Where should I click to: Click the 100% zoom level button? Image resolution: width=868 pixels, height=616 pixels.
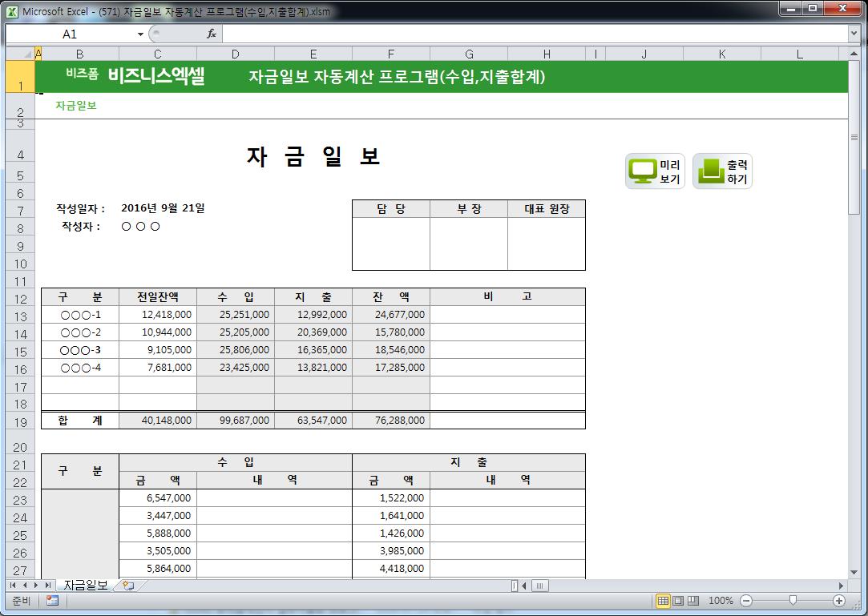click(720, 600)
